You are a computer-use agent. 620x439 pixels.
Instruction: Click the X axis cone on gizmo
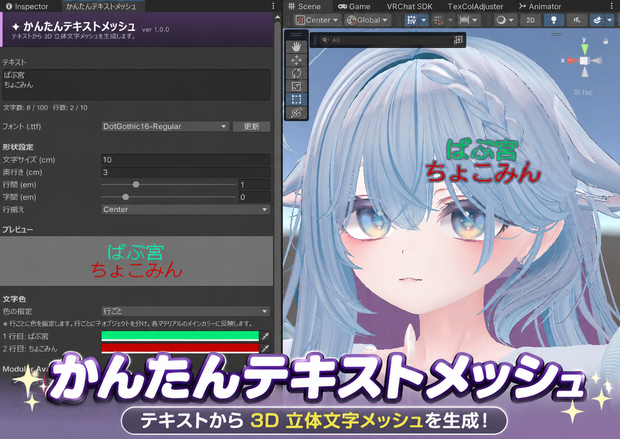tap(573, 61)
